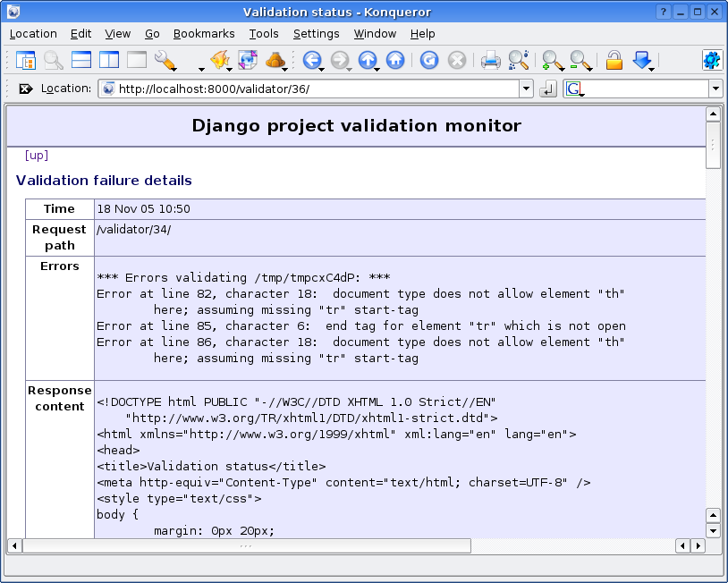Click the Go button beside location bar
Viewport: 728px width, 583px height.
click(548, 89)
